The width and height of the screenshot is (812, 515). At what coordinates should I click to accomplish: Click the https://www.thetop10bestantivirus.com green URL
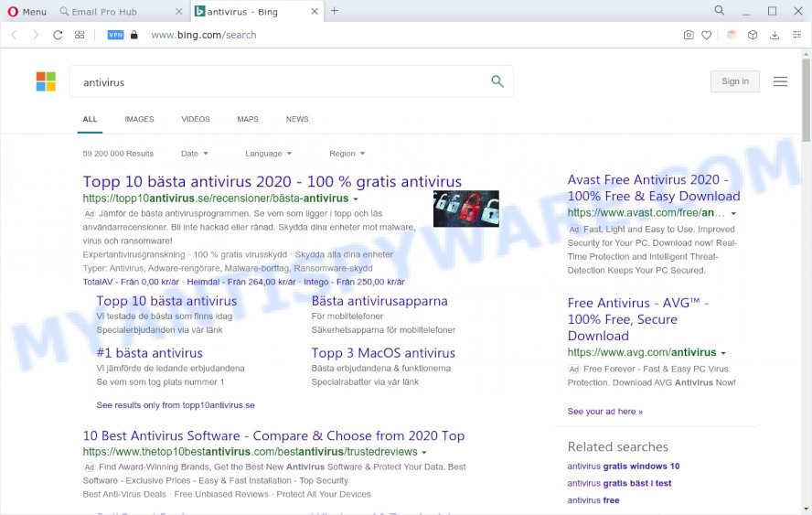tap(250, 452)
